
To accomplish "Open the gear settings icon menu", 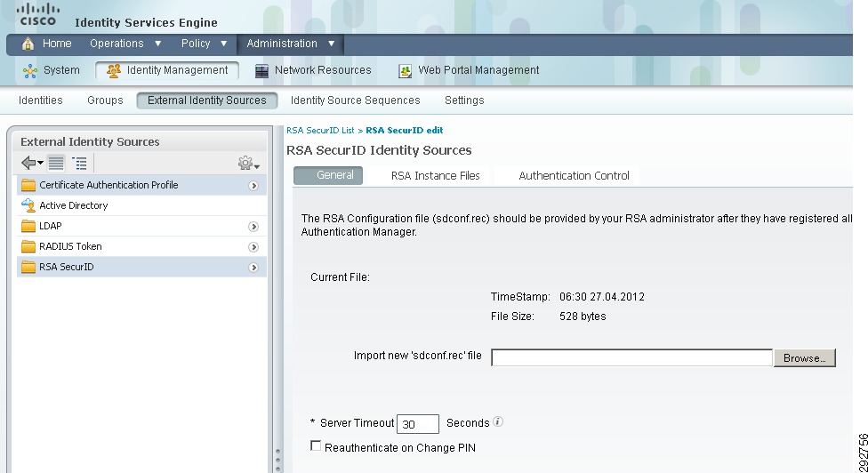I will pos(248,164).
